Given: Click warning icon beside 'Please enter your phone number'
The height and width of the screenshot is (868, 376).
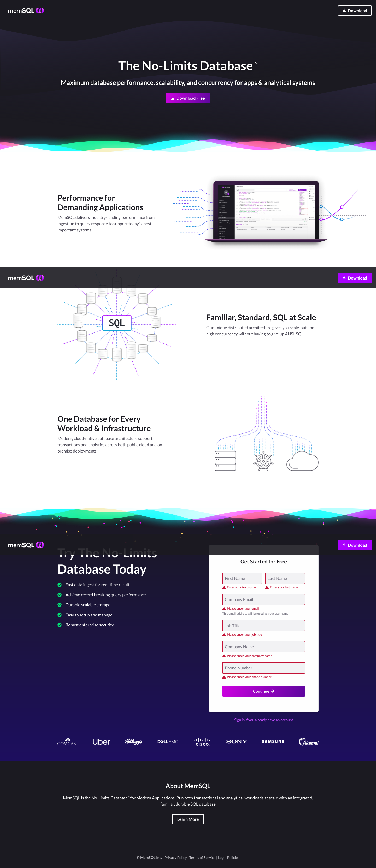Looking at the screenshot, I should tap(224, 677).
